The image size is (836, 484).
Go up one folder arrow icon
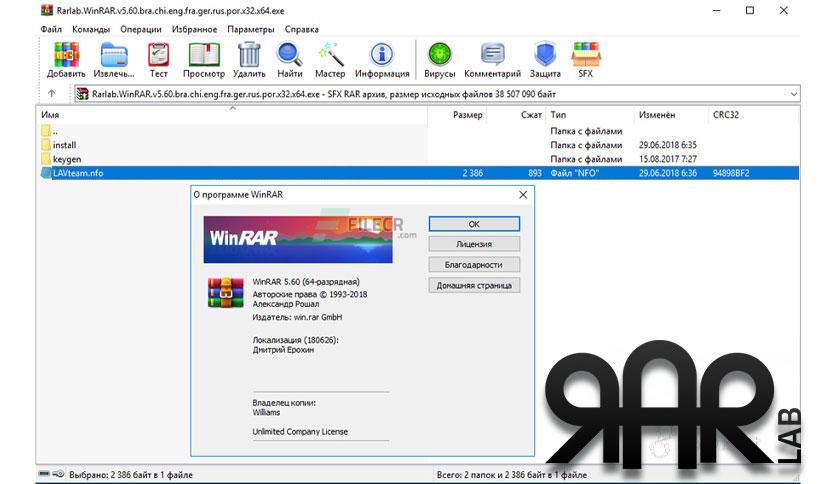point(52,94)
